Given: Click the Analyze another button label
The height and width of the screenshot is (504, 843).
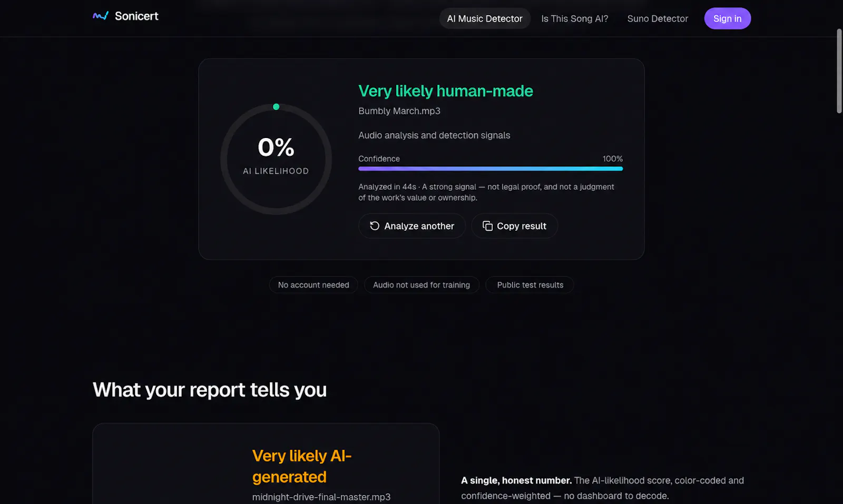Looking at the screenshot, I should click(419, 226).
